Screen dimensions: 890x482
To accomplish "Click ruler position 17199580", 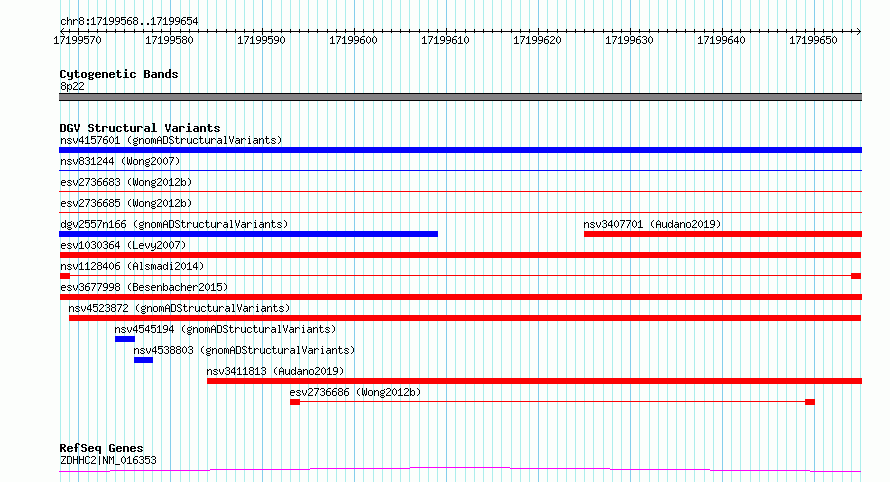I will (169, 40).
